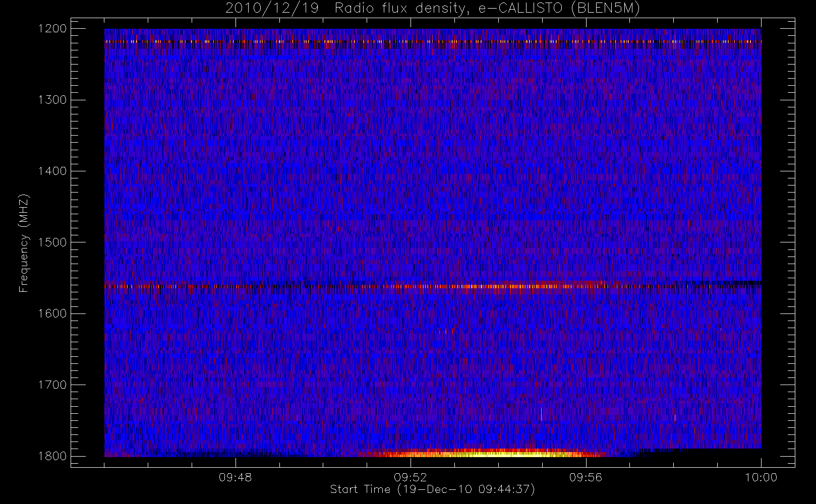Click the 1400 frequency tick label
The image size is (816, 504).
click(x=52, y=171)
